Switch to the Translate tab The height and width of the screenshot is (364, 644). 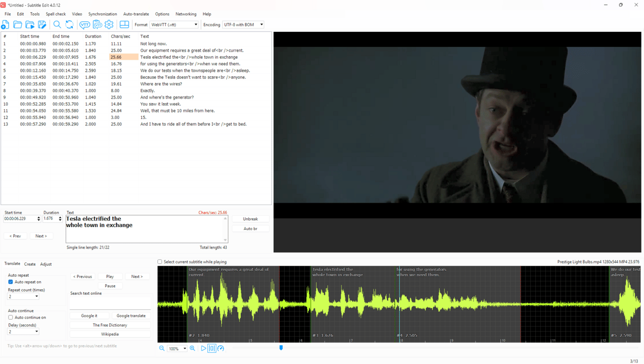tap(12, 263)
